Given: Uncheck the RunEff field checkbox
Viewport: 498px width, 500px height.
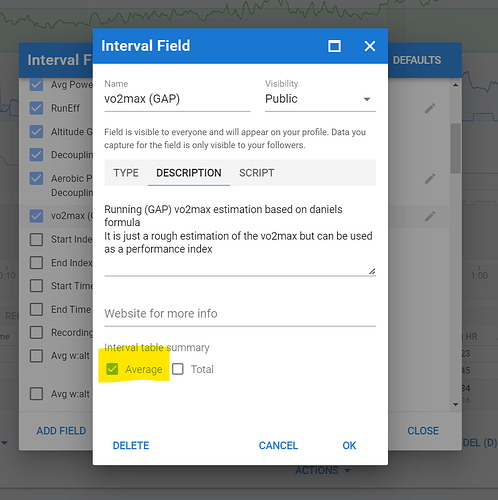Looking at the screenshot, I should coord(36,108).
